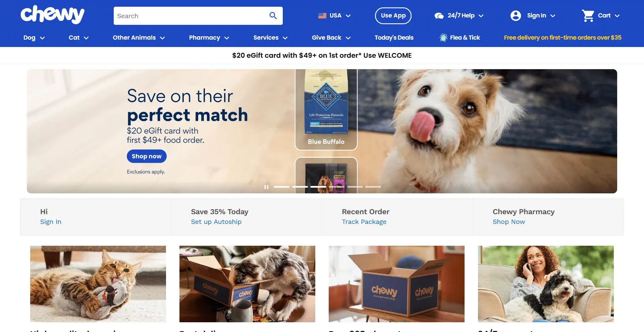The width and height of the screenshot is (644, 332).
Task: Click the 24/7 Help chat bubble icon
Action: point(439,16)
